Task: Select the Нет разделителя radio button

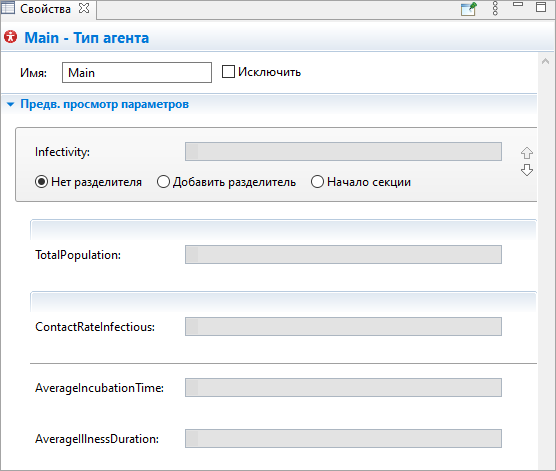Action: [41, 182]
